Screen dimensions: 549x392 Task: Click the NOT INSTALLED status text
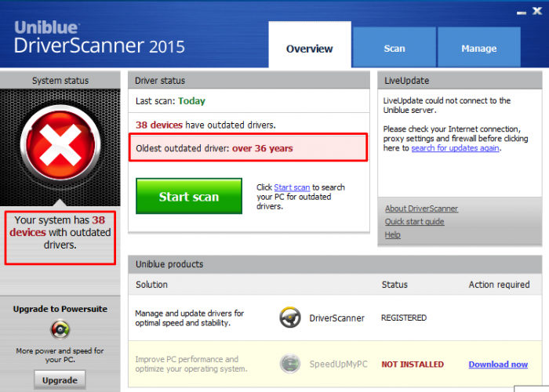pyautogui.click(x=413, y=365)
